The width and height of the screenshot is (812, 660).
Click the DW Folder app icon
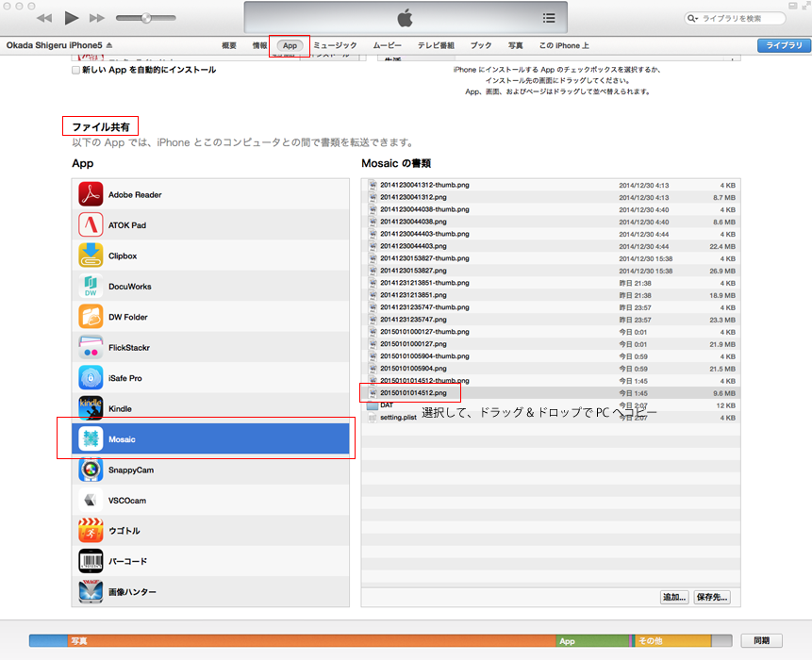(x=91, y=317)
